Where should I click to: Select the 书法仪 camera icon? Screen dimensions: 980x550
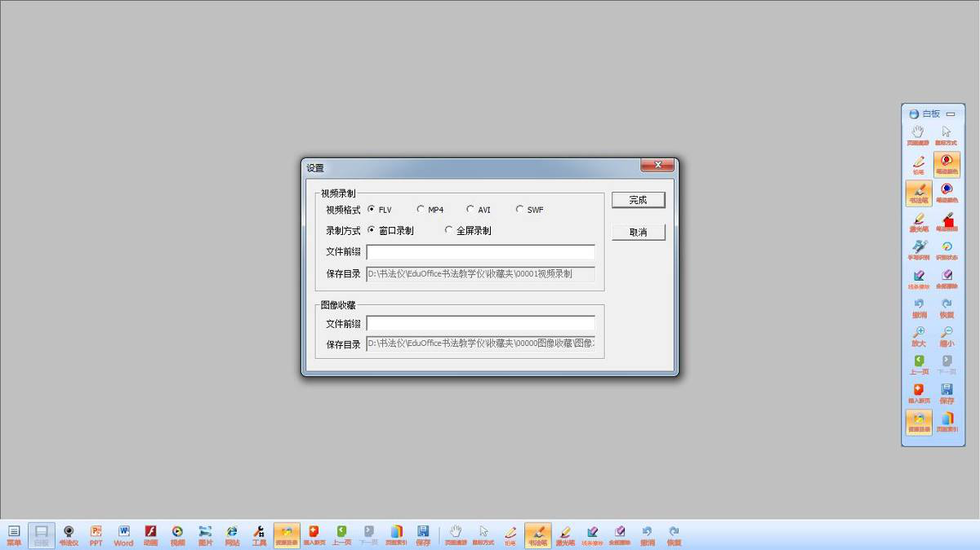69,534
